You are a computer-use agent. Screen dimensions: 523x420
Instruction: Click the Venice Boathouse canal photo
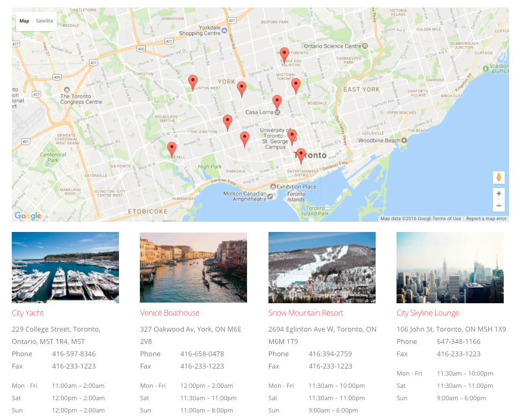point(193,268)
